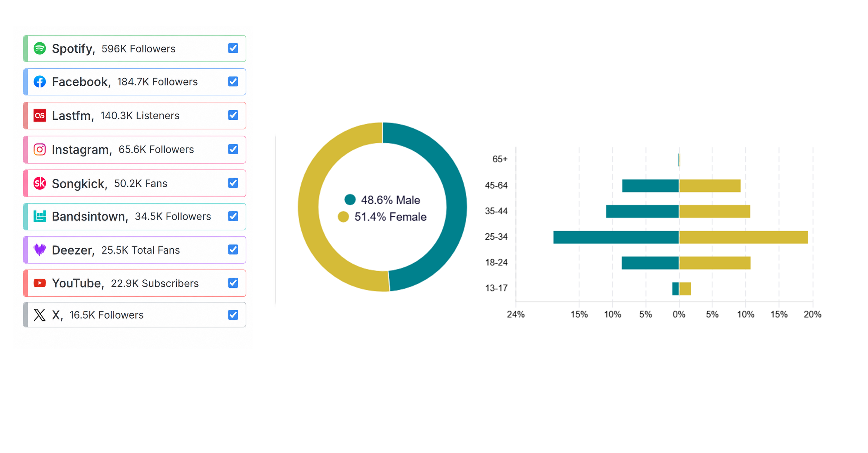The height and width of the screenshot is (453, 868).
Task: Click the Instagram logo icon
Action: 40,149
